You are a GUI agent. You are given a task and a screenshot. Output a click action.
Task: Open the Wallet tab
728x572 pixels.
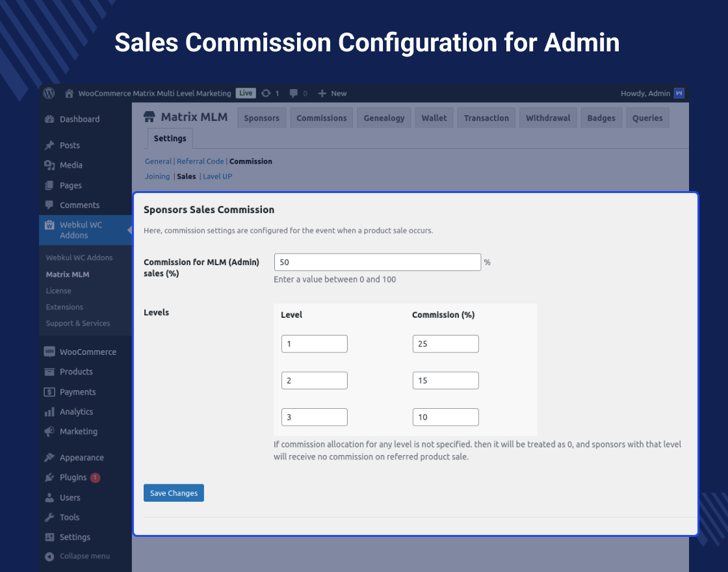click(x=434, y=118)
